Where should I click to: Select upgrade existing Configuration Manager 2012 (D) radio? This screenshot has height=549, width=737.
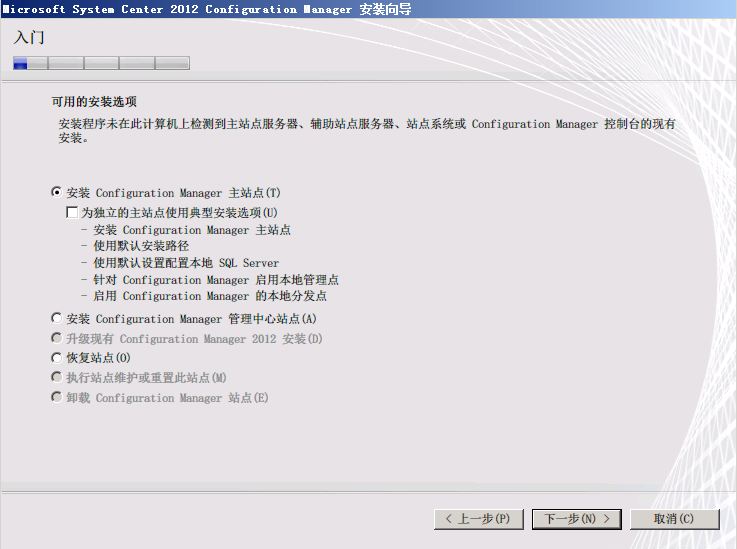(56, 338)
